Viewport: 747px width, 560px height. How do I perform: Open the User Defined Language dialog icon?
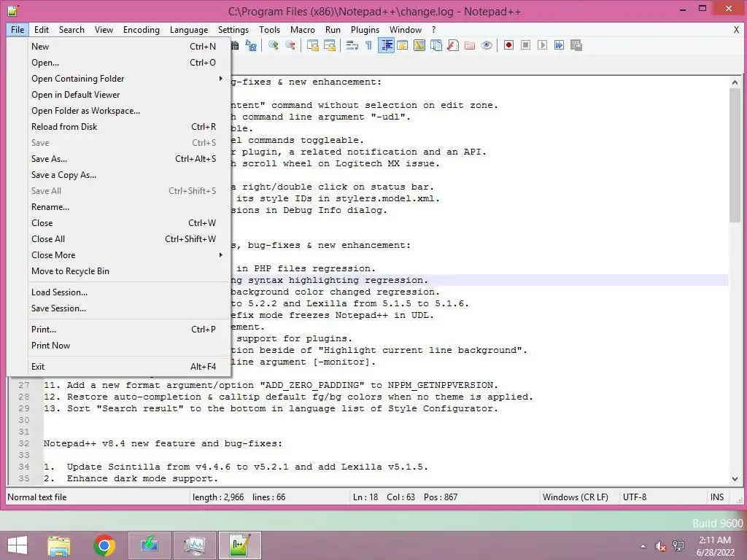click(x=403, y=45)
